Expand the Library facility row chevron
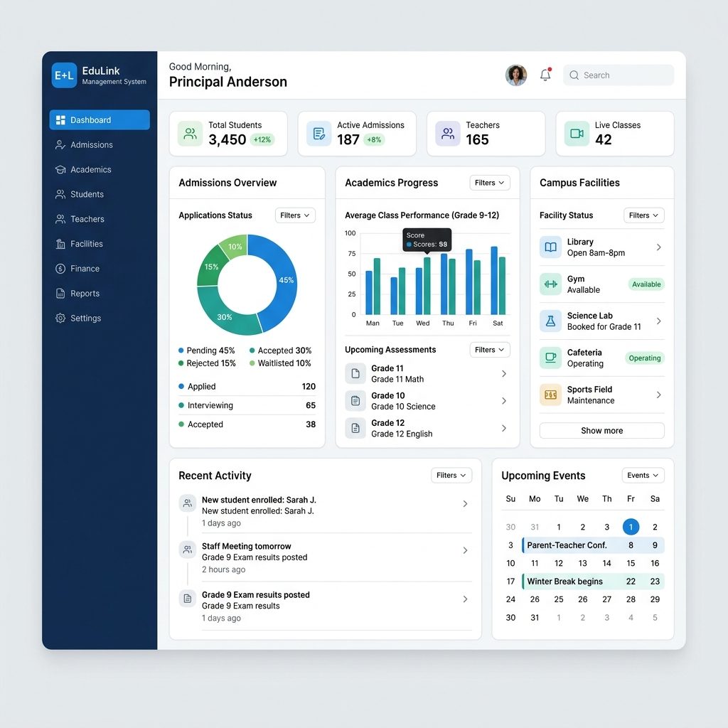 (659, 247)
